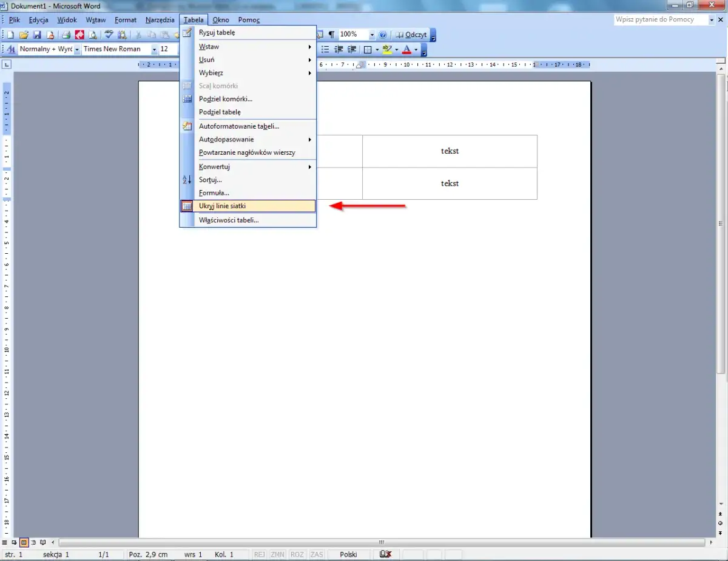Toggle Ukryj linie siatki gridlines option

222,206
